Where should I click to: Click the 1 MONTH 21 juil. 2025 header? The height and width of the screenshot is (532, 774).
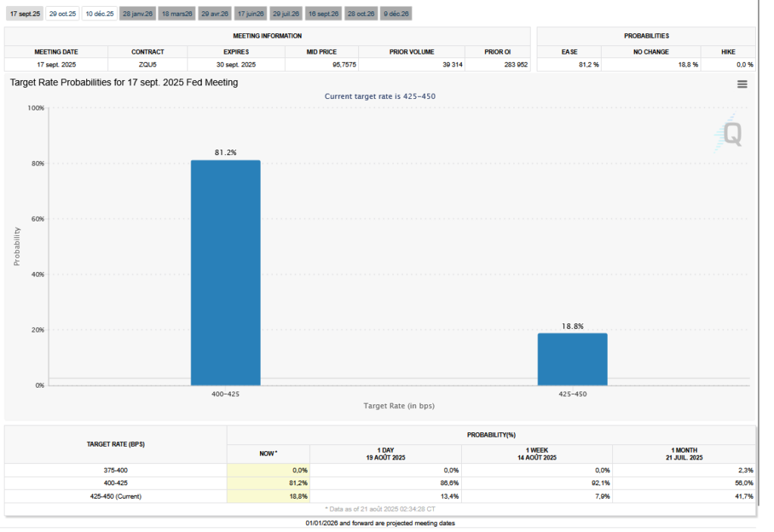[683, 453]
